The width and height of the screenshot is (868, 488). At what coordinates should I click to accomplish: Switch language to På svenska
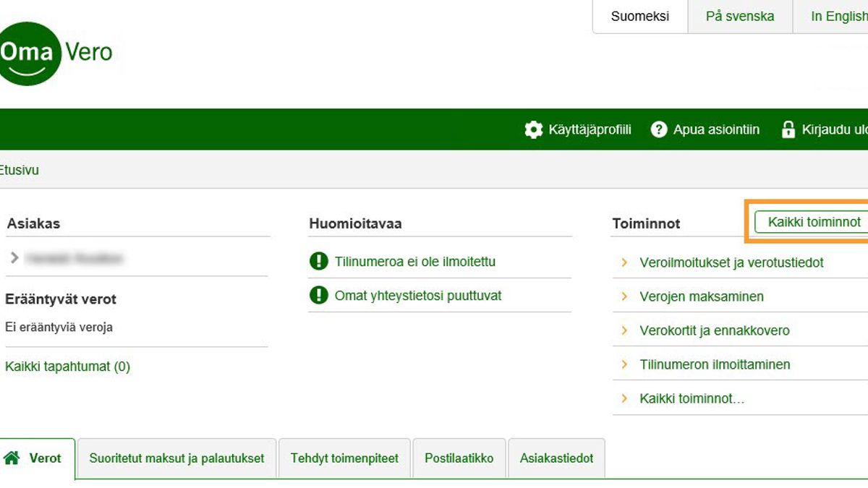(x=739, y=17)
